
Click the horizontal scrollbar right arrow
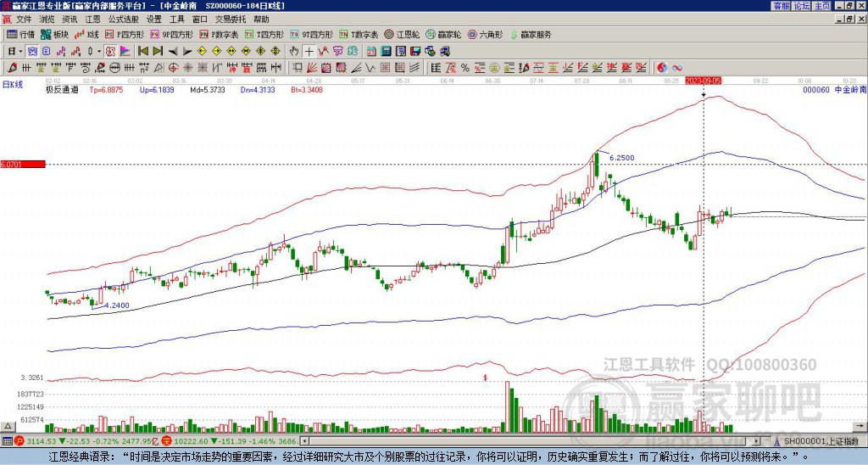757,441
